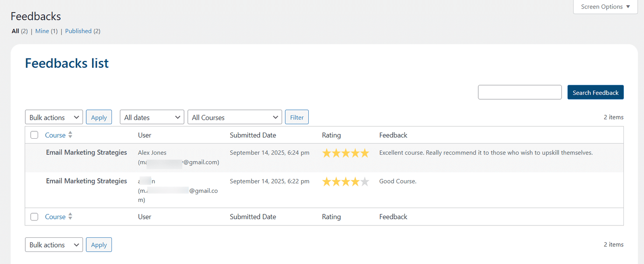Image resolution: width=644 pixels, height=264 pixels.
Task: Open the bottom Bulk actions dropdown
Action: (x=54, y=245)
